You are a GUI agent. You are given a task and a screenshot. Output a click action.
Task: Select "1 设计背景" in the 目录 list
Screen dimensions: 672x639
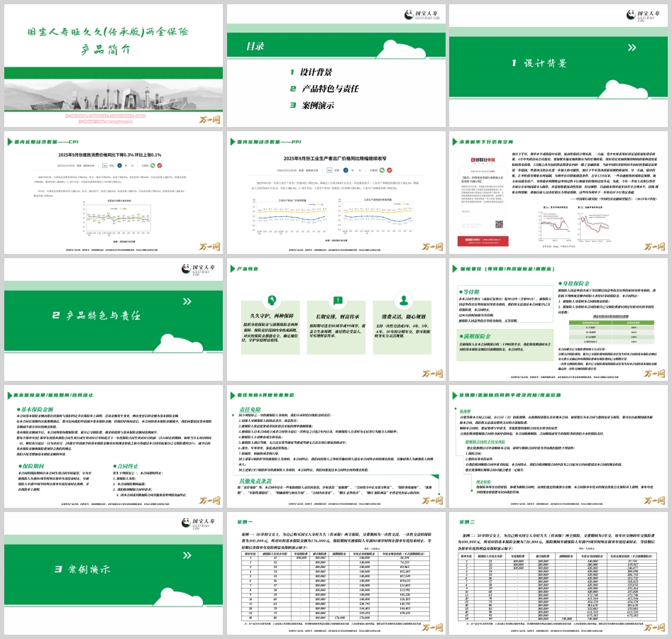coord(311,72)
